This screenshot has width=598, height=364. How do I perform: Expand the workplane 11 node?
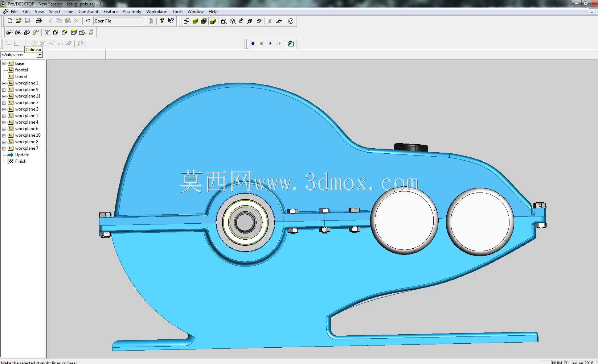(4, 96)
